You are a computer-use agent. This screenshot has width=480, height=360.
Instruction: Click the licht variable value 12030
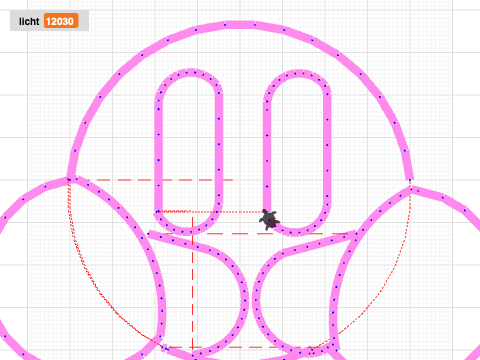tap(61, 21)
